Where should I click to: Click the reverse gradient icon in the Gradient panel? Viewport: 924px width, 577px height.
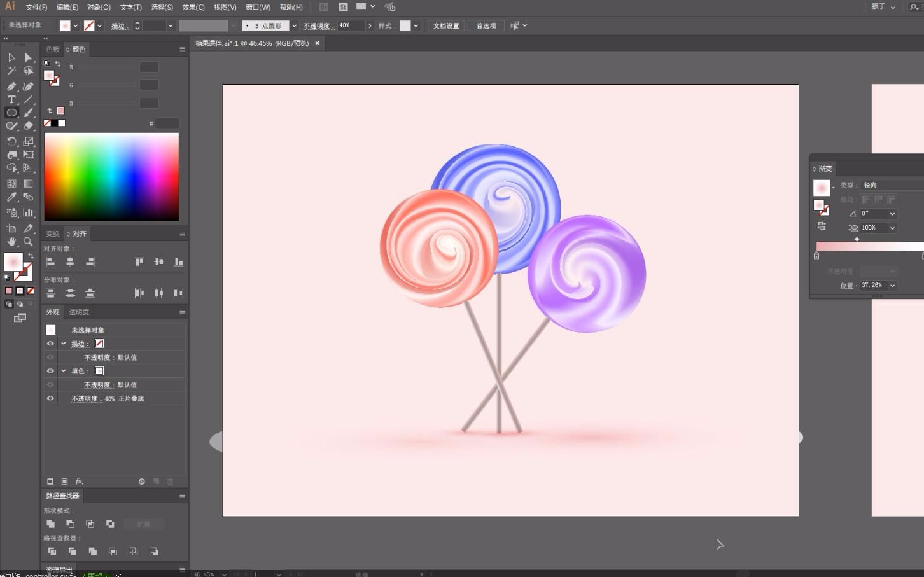click(x=822, y=225)
